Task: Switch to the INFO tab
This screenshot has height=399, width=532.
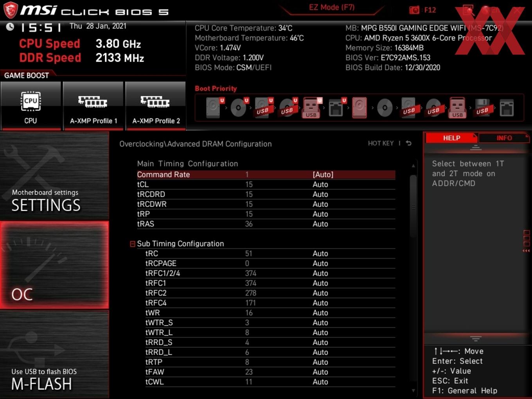Action: [504, 138]
